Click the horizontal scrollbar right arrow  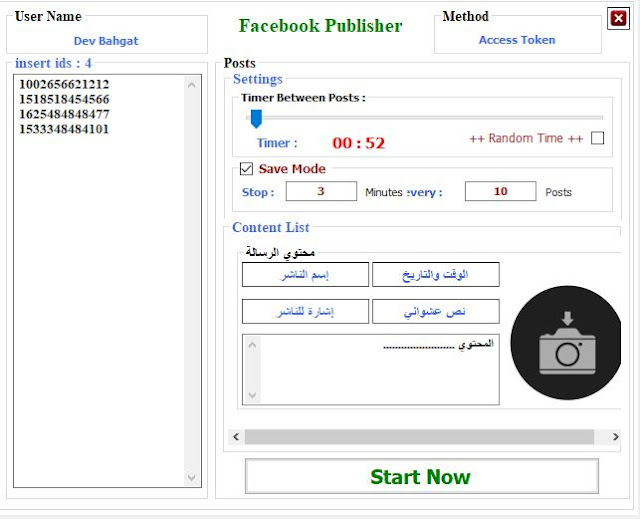point(616,437)
